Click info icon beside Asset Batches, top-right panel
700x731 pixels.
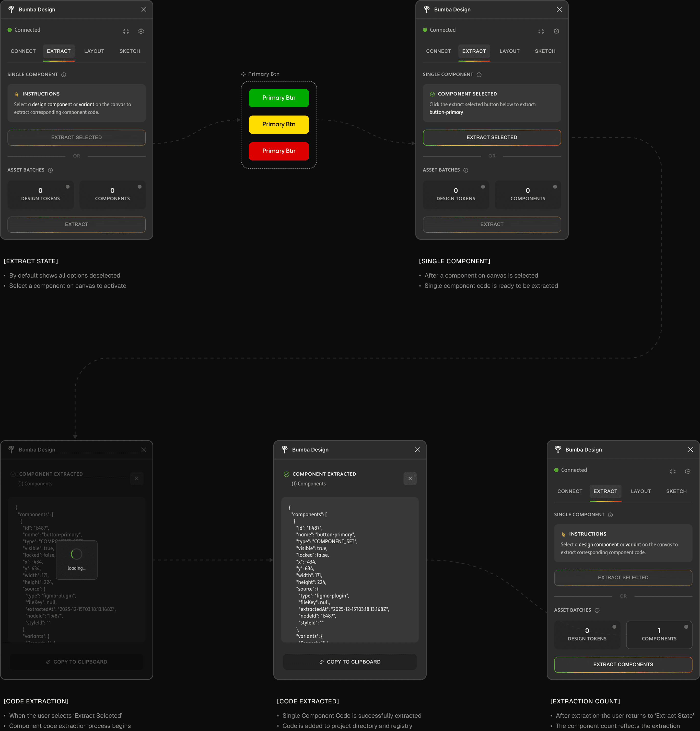[x=465, y=170]
